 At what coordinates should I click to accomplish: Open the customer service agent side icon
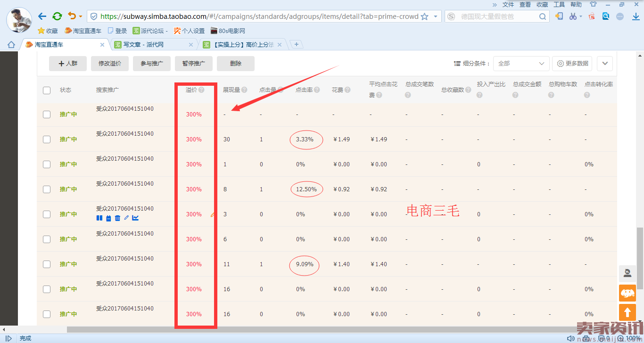click(627, 273)
